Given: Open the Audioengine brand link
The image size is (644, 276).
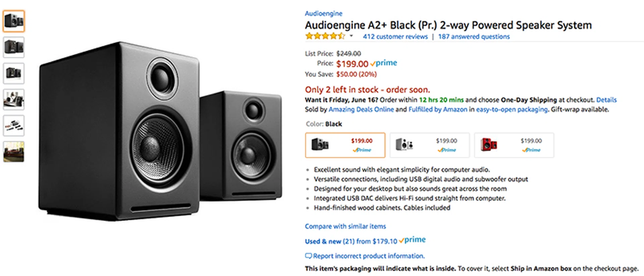Looking at the screenshot, I should pyautogui.click(x=323, y=13).
